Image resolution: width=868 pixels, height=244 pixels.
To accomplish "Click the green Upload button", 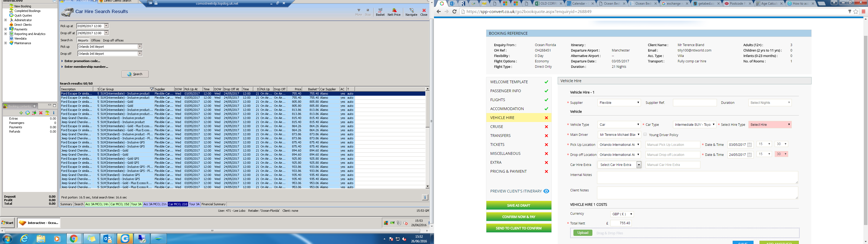I will [x=583, y=233].
